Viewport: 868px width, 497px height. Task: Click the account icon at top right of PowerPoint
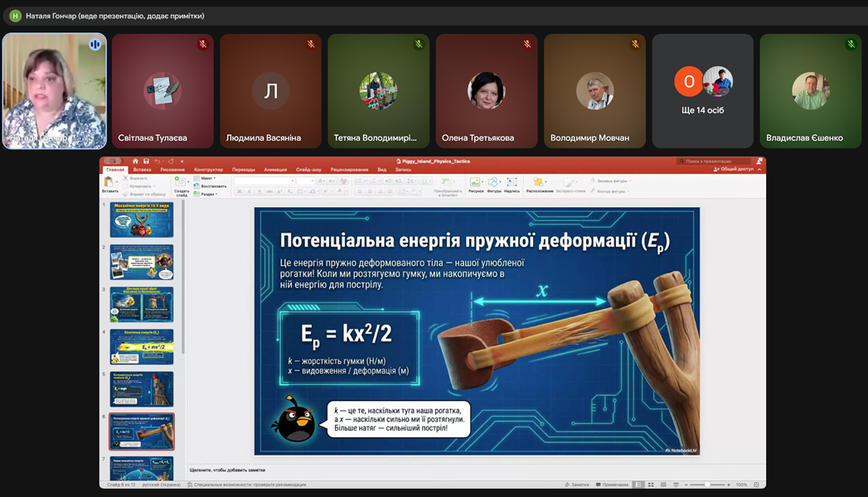pos(759,161)
